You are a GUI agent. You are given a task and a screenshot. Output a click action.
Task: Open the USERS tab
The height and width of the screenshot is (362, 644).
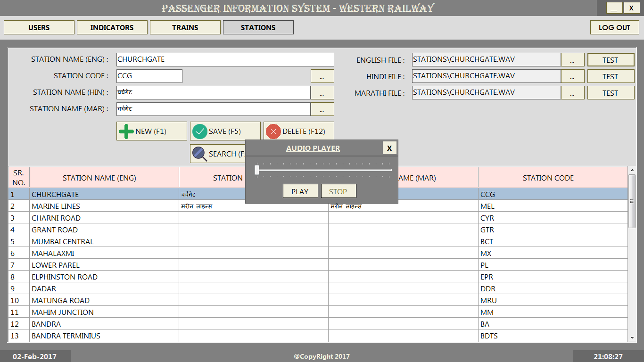39,27
